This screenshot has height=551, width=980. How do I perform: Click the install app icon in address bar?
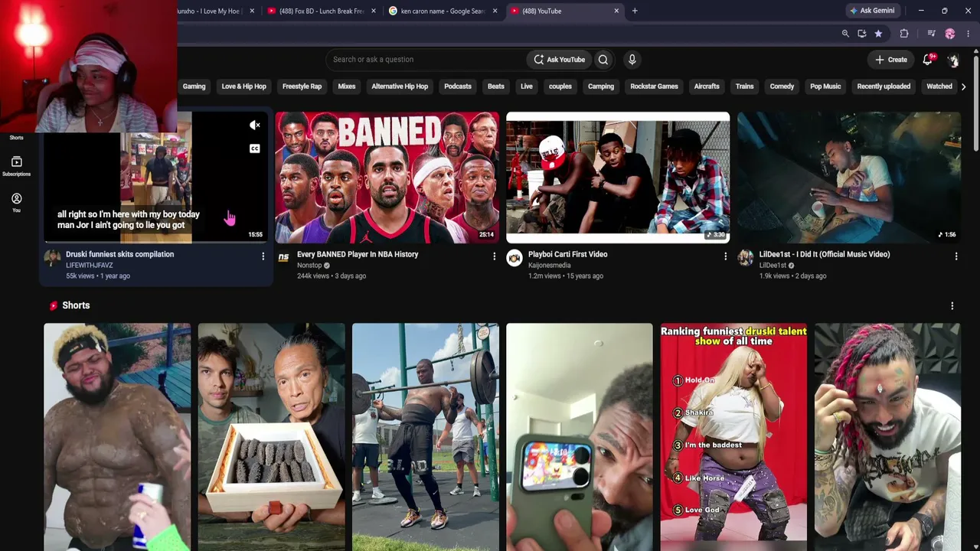coord(862,34)
